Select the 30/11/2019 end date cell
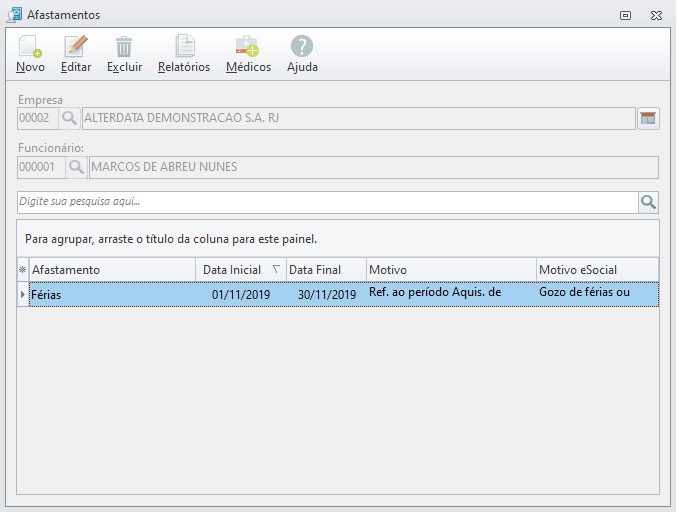This screenshot has width=677, height=513. tap(326, 294)
